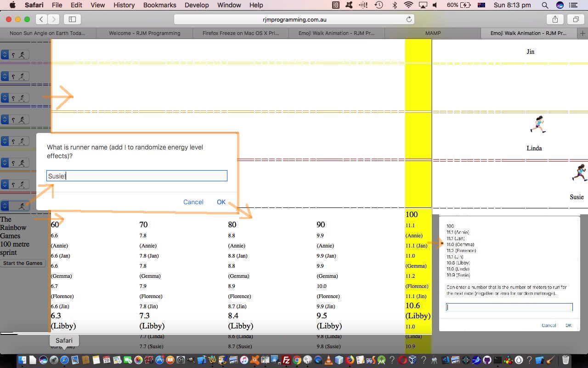Open the Safari application menu

click(x=34, y=5)
